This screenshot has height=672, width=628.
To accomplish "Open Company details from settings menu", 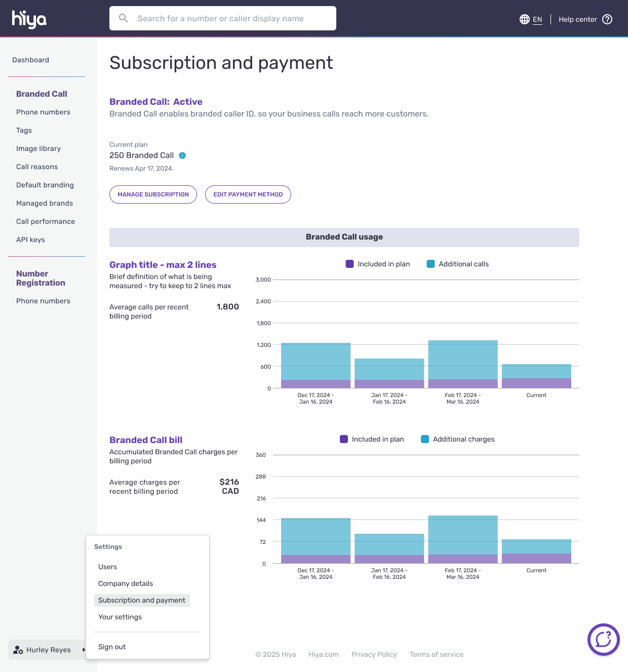I will point(126,583).
